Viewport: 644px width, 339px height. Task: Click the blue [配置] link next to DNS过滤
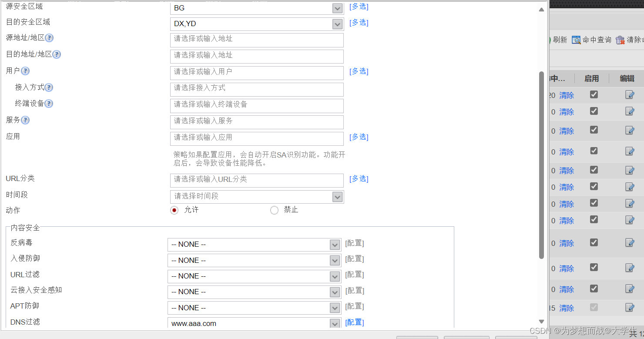(355, 322)
